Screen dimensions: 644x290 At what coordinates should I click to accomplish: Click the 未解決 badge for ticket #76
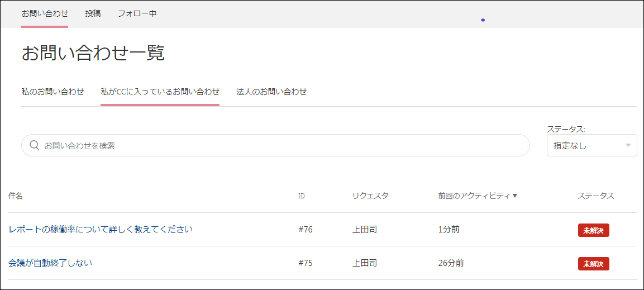[x=593, y=230]
